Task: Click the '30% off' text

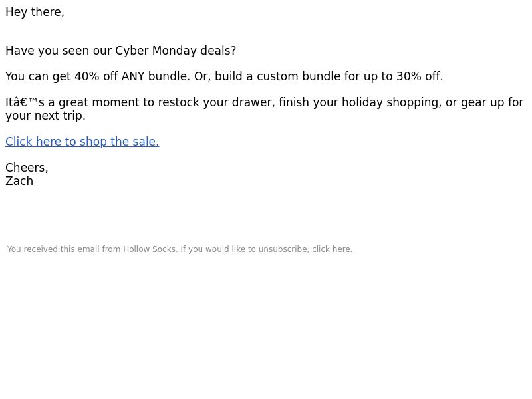Action: (x=419, y=76)
